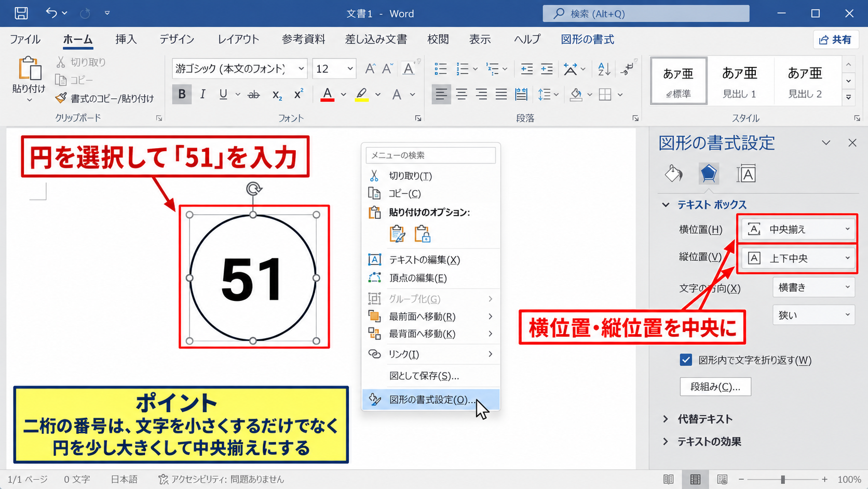The image size is (868, 489).
Task: Click the decrease font size icon
Action: 388,69
